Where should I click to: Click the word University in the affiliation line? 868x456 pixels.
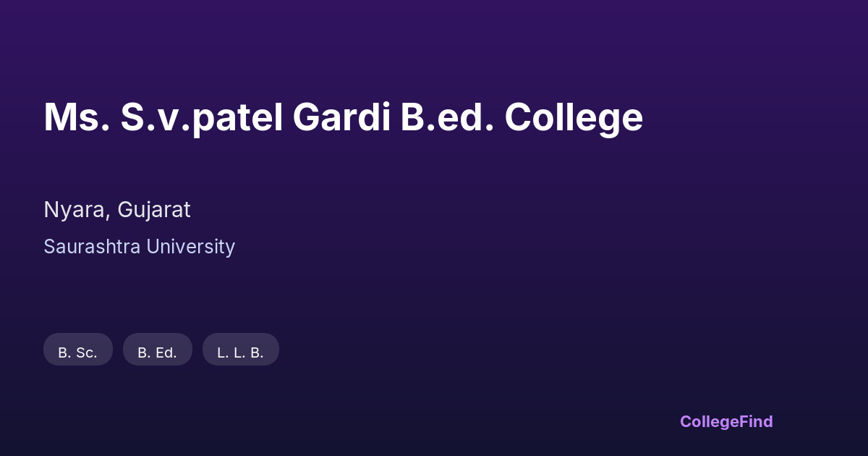(190, 247)
